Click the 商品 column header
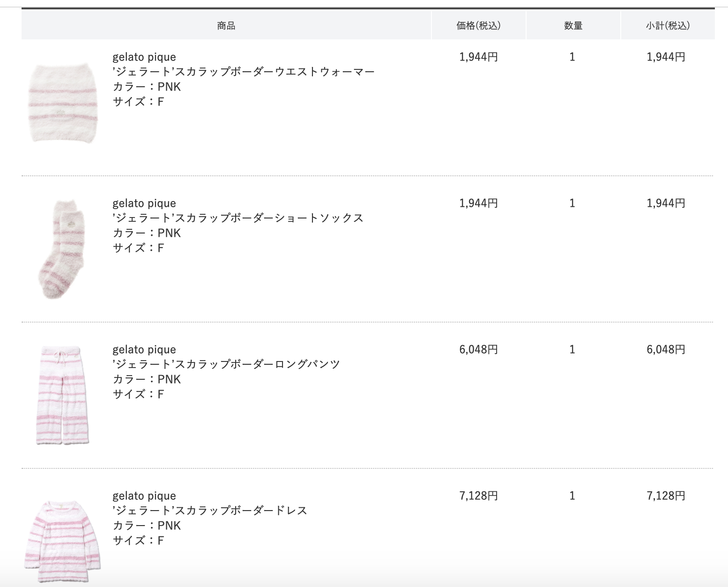728x587 pixels. tap(226, 26)
